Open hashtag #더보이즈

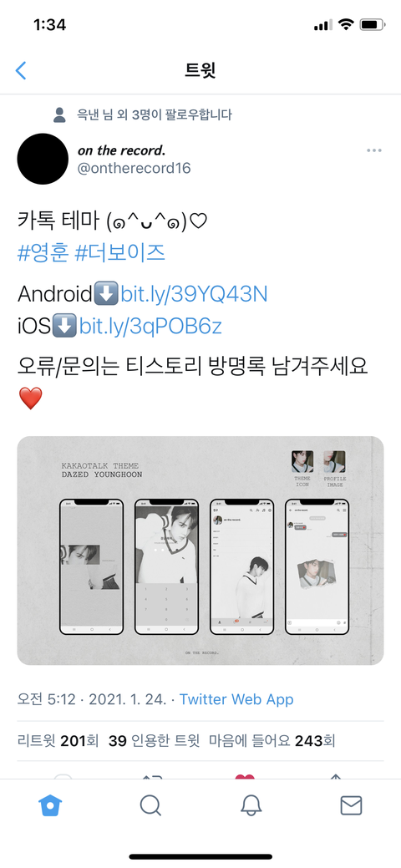[x=119, y=253]
